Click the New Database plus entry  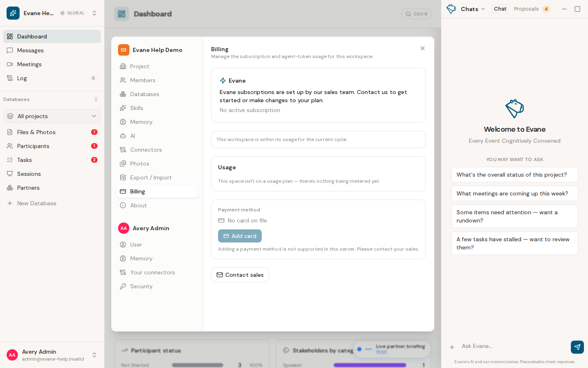(52, 203)
